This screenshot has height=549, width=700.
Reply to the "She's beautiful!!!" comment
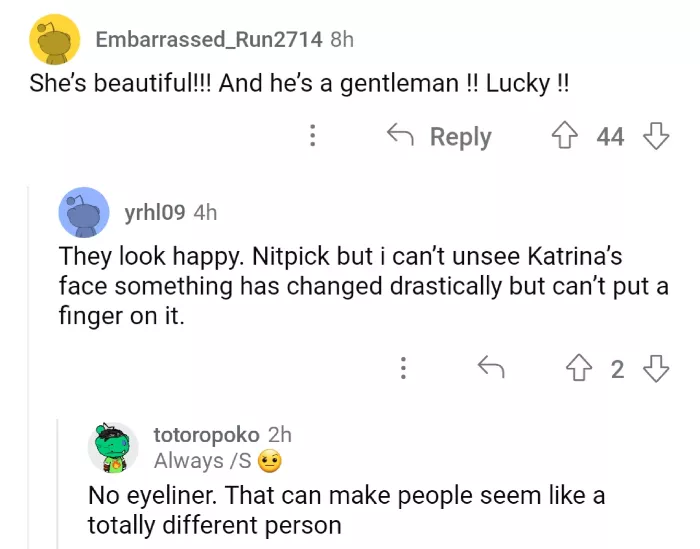440,136
